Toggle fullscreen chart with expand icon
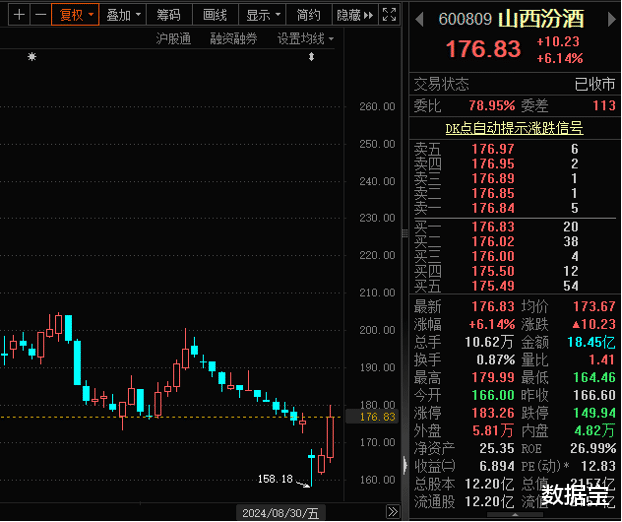The image size is (622, 522). tap(389, 15)
